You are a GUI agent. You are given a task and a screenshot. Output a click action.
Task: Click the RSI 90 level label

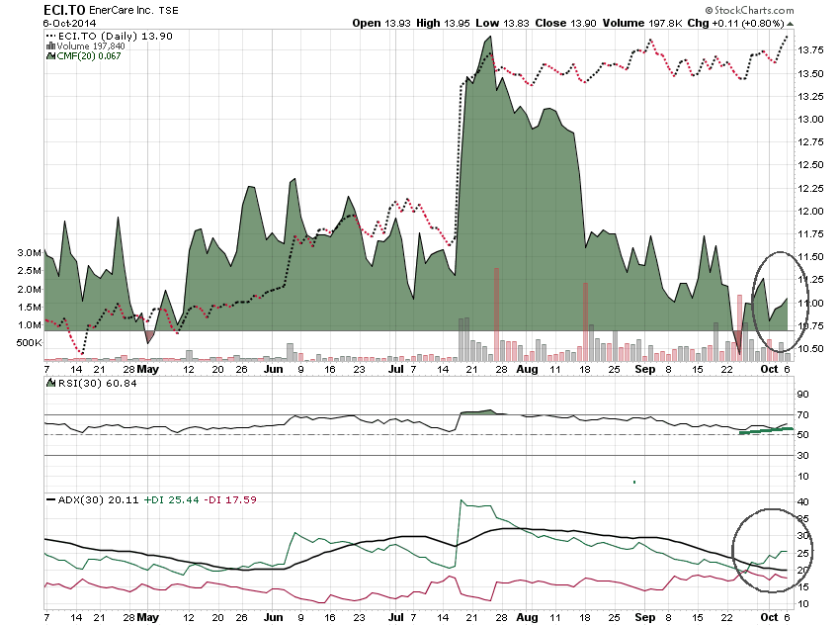pos(803,394)
